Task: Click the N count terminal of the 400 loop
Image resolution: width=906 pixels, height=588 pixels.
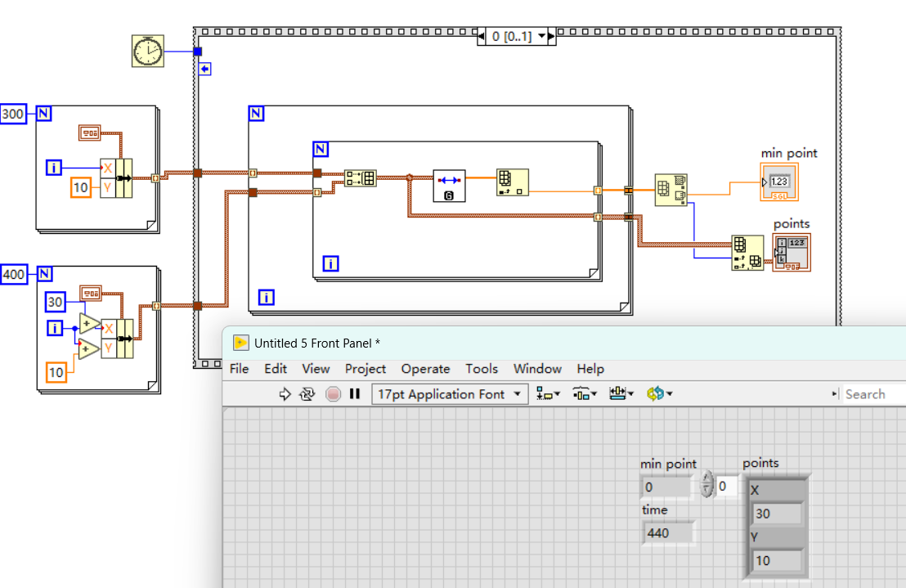Action: coord(45,274)
